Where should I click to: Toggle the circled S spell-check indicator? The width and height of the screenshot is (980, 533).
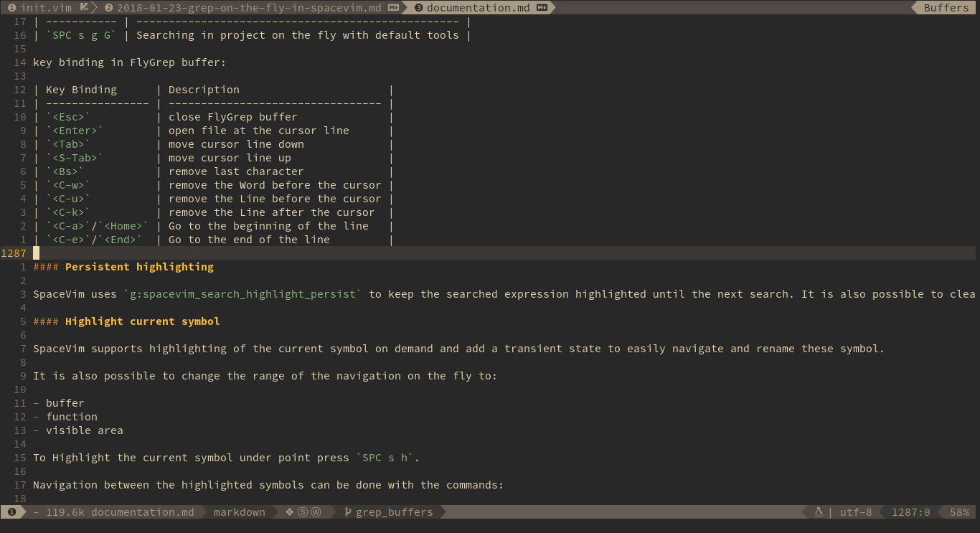(x=301, y=511)
